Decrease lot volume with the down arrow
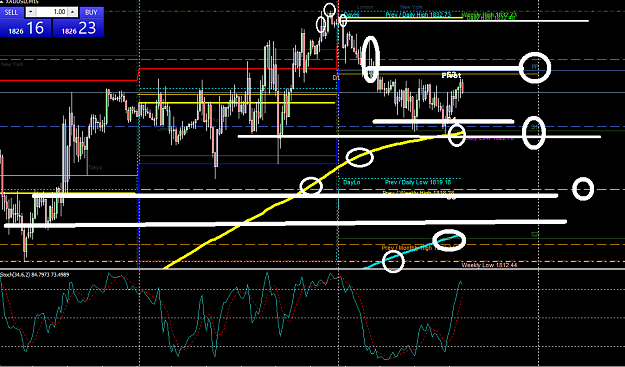This screenshot has height=367, width=625. click(x=31, y=12)
